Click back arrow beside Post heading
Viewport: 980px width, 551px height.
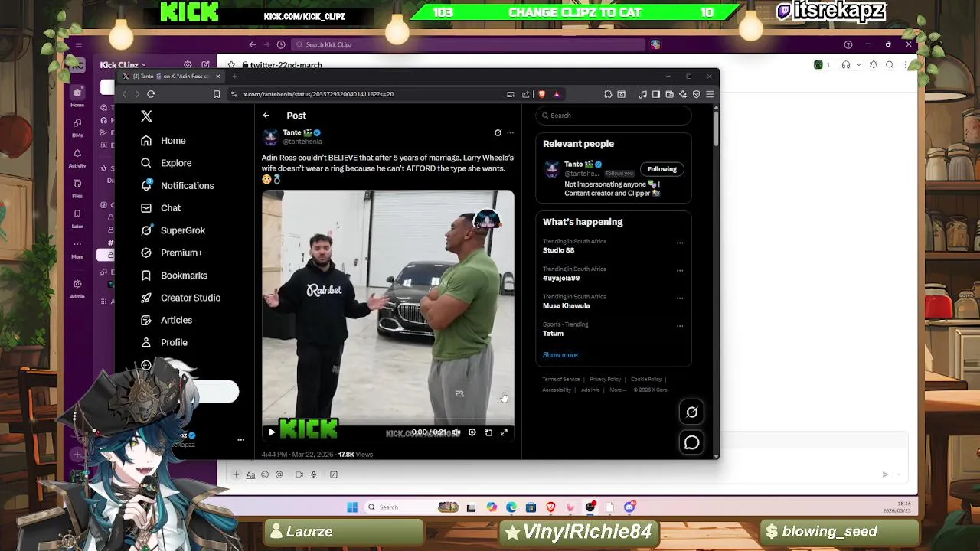266,116
